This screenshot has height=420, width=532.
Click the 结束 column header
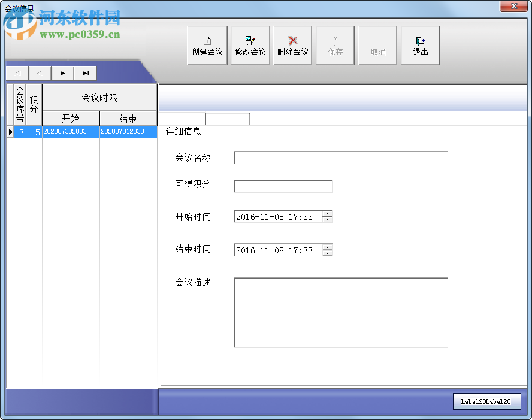(x=128, y=119)
